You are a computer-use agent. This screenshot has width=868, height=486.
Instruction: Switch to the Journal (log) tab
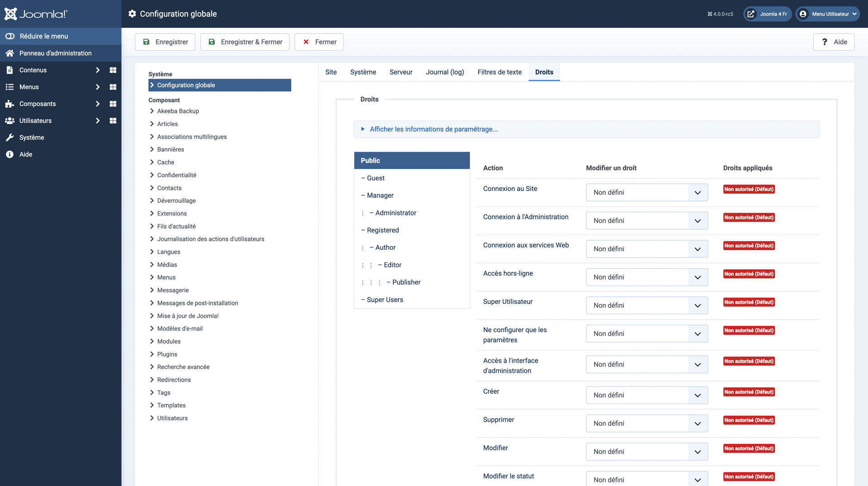pos(445,72)
